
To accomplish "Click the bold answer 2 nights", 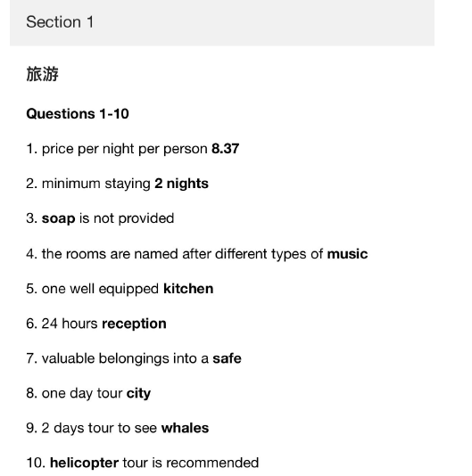I will coord(181,184).
